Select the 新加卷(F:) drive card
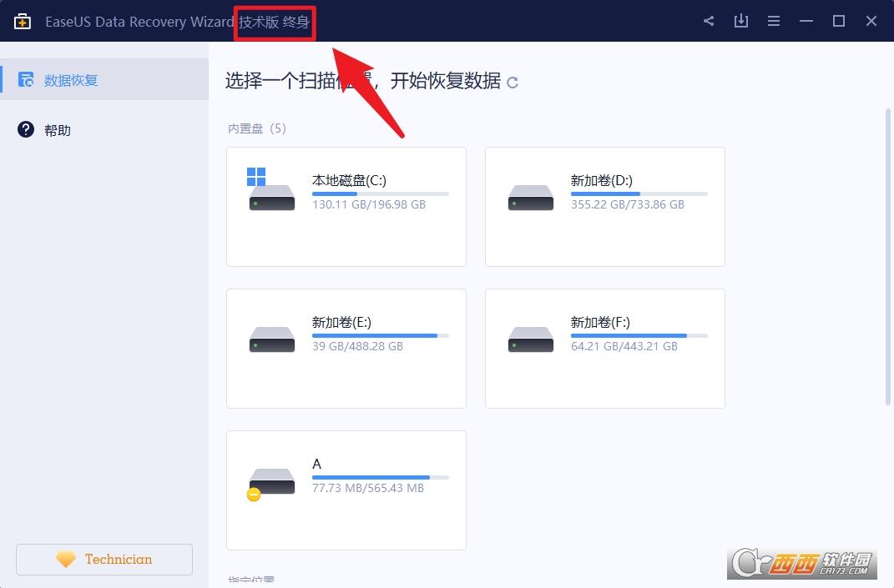The image size is (894, 588). point(605,349)
